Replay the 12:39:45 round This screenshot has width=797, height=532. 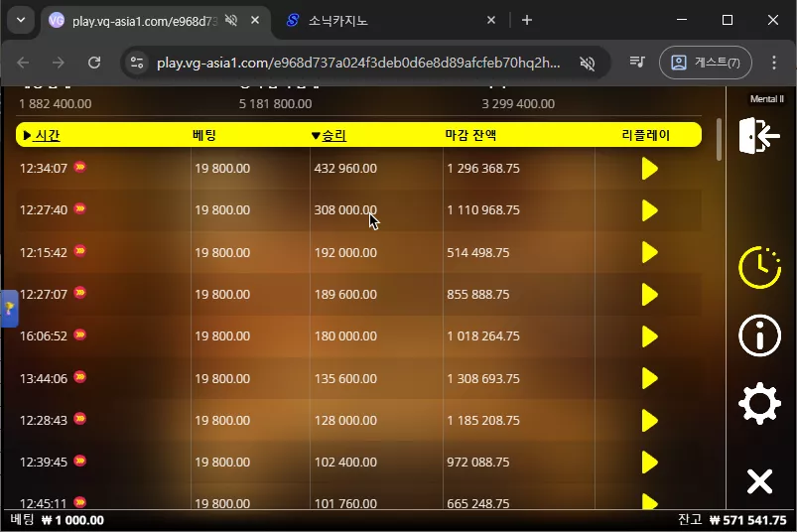[649, 463]
